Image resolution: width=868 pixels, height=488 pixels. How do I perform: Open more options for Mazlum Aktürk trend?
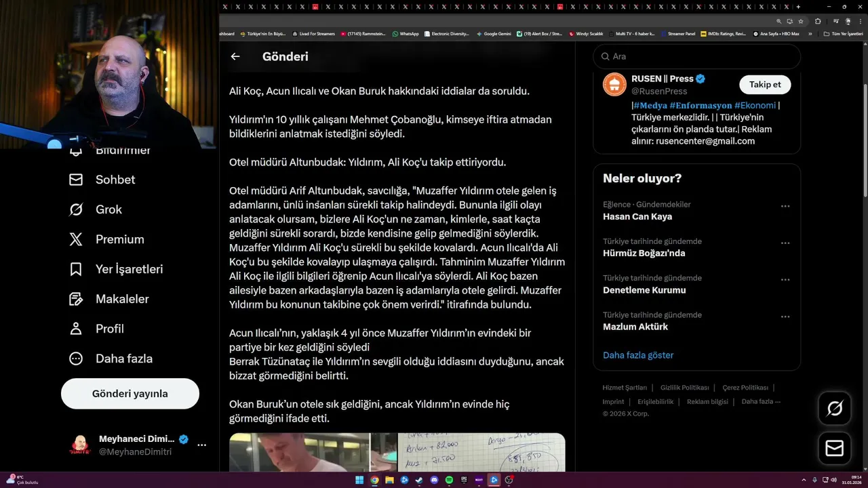click(x=785, y=317)
